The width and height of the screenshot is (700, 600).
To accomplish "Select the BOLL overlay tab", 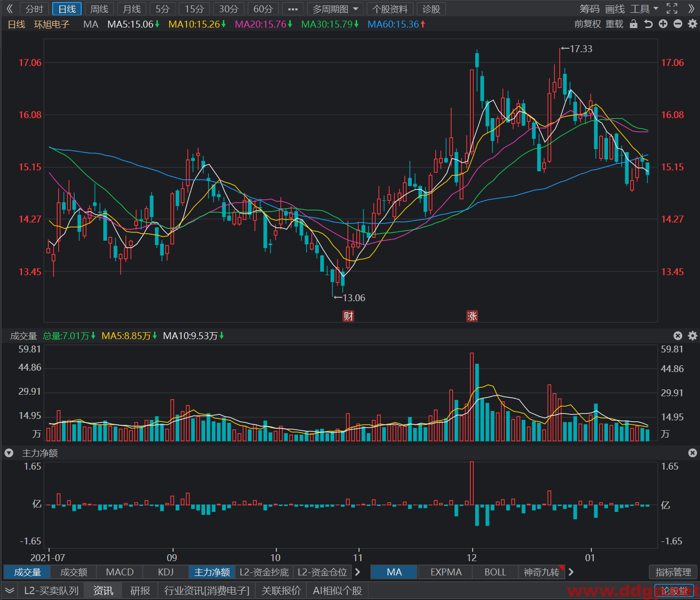I will click(x=495, y=572).
